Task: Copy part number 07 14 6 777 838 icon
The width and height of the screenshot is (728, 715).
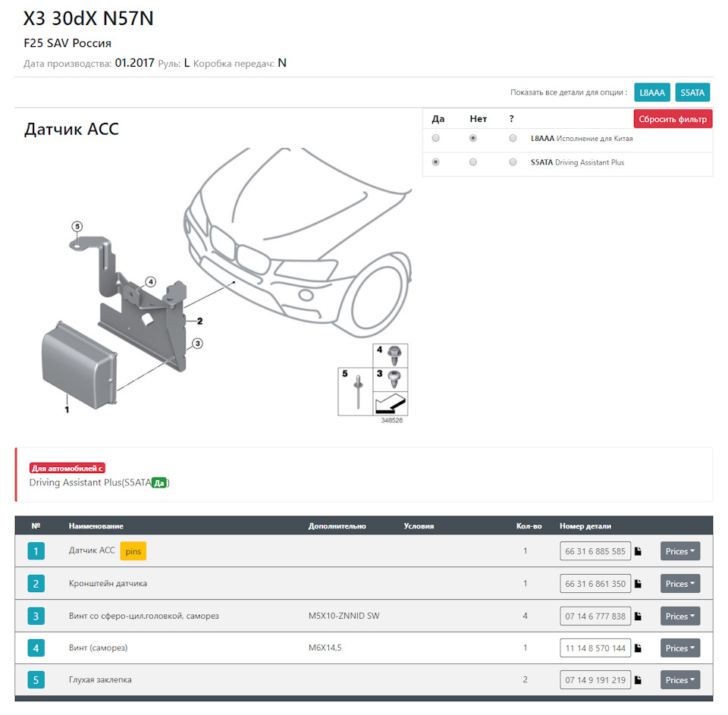Action: tap(638, 616)
